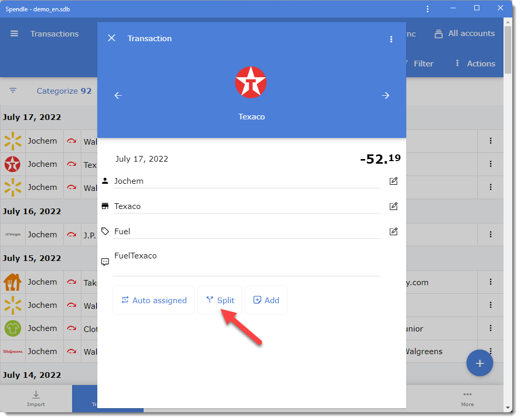Click the July 16, 2022 date header
The height and width of the screenshot is (420, 520).
pyautogui.click(x=32, y=212)
